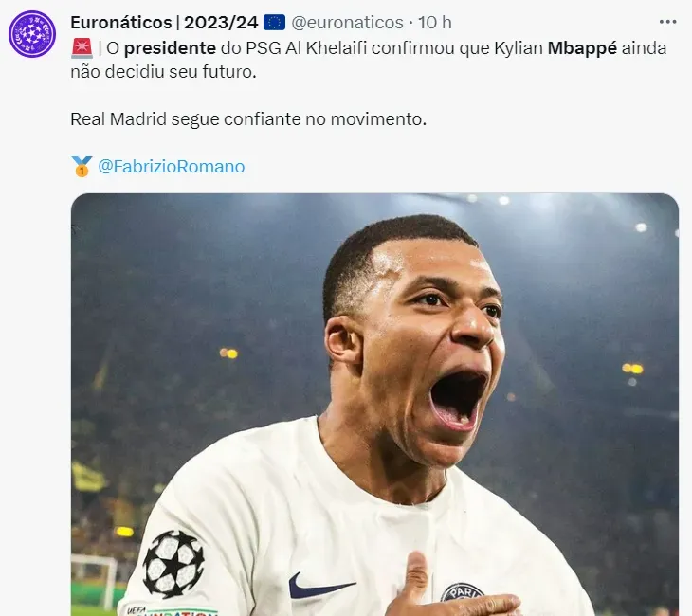Click the Champions League starball sleeve patch
692x616 pixels.
point(173,563)
